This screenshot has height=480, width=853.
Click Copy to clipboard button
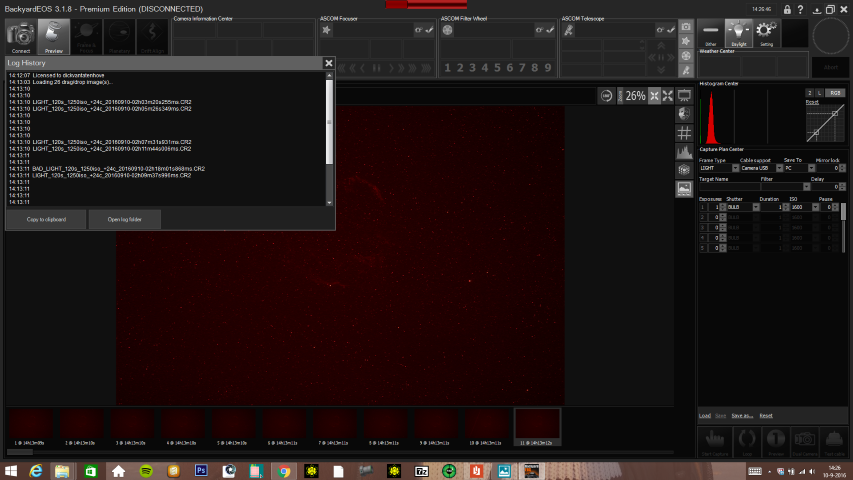(x=45, y=219)
